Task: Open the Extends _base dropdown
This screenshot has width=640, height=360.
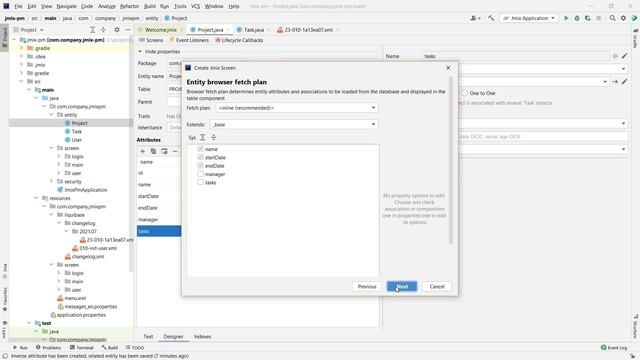Action: point(294,124)
